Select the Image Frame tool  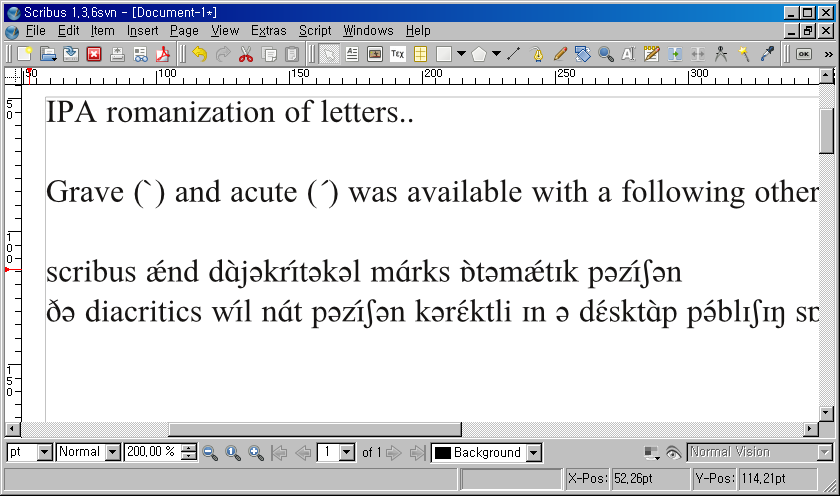point(374,54)
